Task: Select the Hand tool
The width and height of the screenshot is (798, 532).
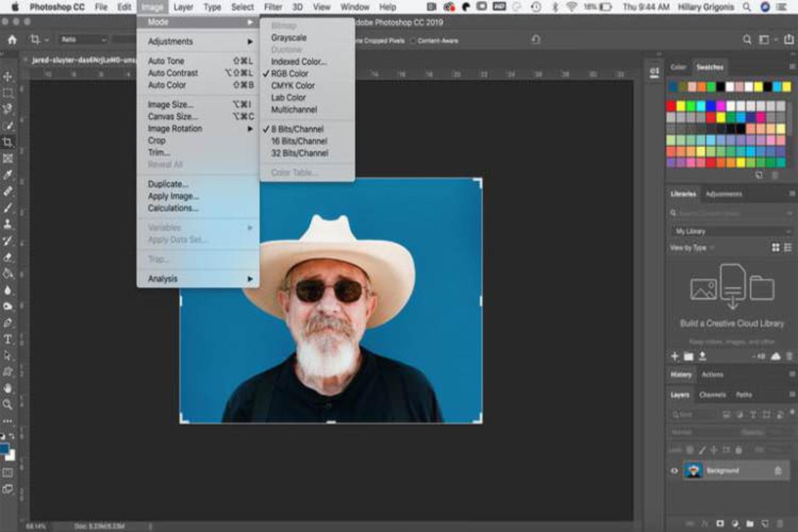Action: click(x=7, y=389)
